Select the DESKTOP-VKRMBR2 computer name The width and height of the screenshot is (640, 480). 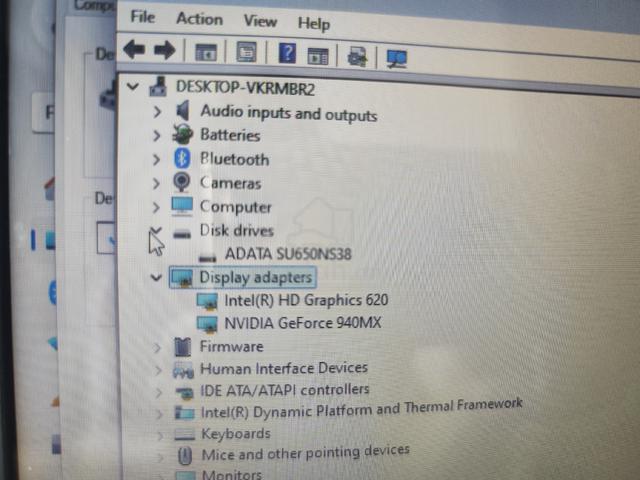[x=245, y=88]
